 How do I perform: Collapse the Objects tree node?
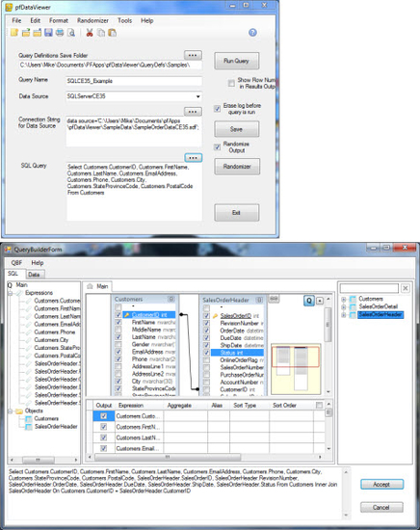pos(11,411)
